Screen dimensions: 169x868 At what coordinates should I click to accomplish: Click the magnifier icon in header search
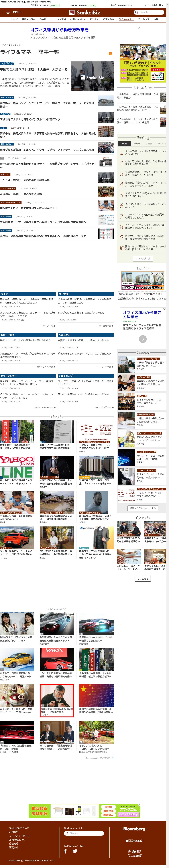136,12
